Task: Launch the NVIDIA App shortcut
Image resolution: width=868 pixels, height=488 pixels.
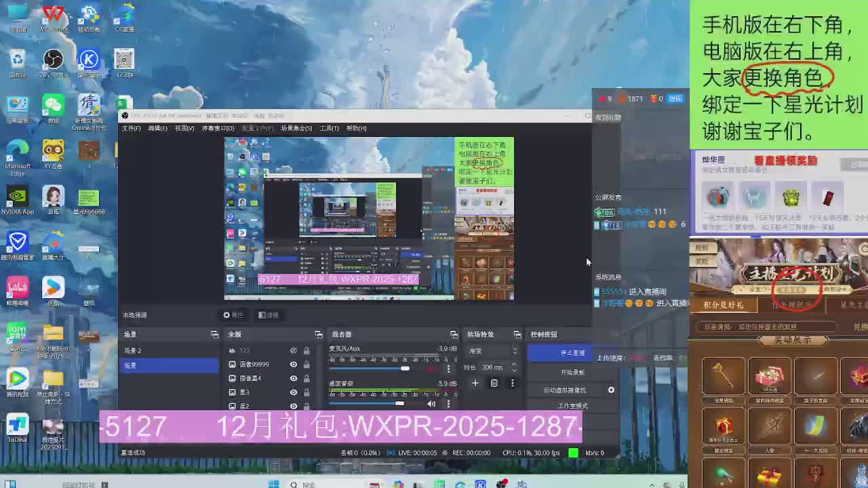Action: click(18, 200)
